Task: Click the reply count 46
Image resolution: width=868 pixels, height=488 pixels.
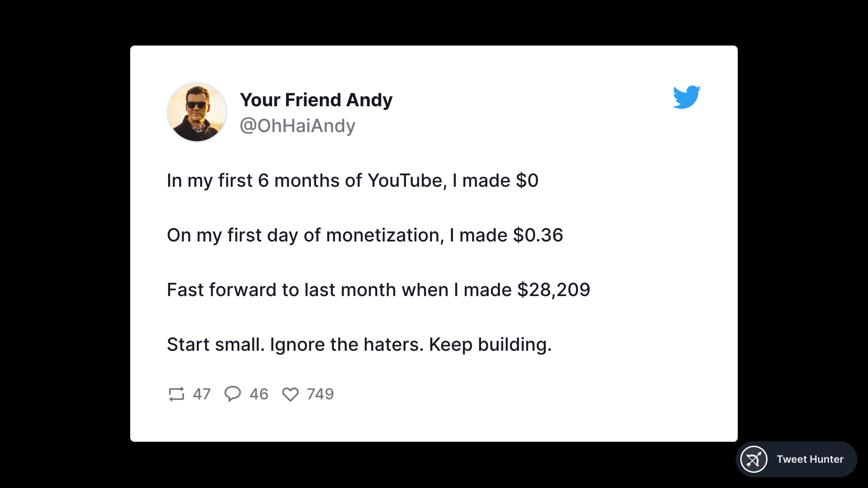Action: [259, 394]
